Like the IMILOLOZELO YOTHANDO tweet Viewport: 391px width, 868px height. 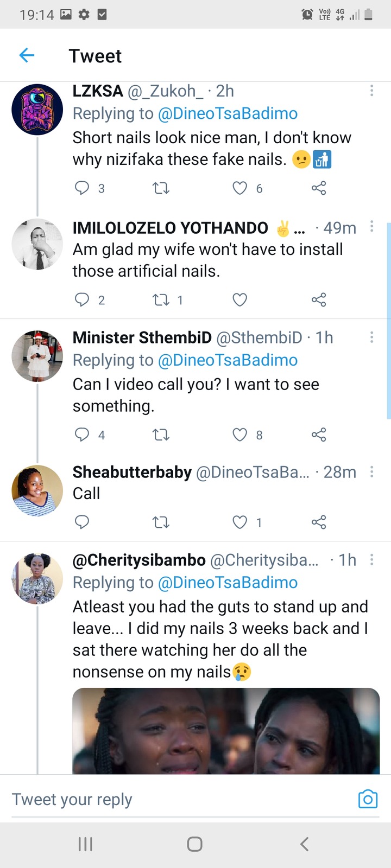pos(239,299)
